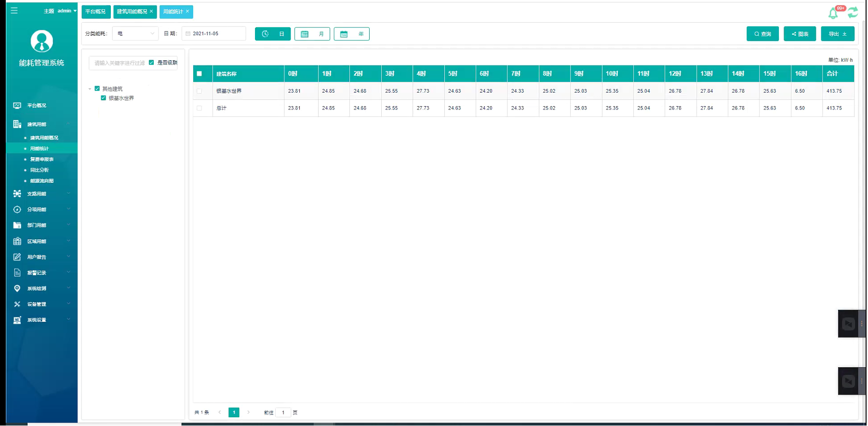
Task: Click the 导出 export button
Action: coord(837,34)
